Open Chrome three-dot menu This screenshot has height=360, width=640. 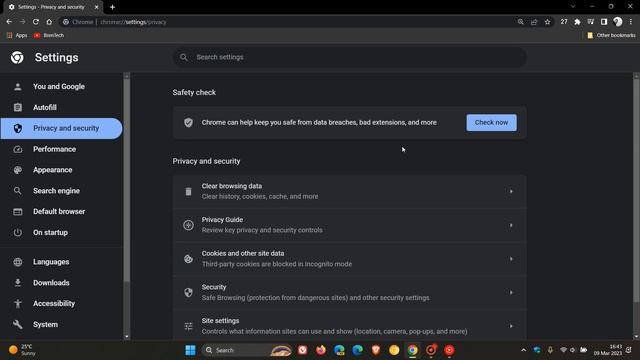click(x=631, y=22)
